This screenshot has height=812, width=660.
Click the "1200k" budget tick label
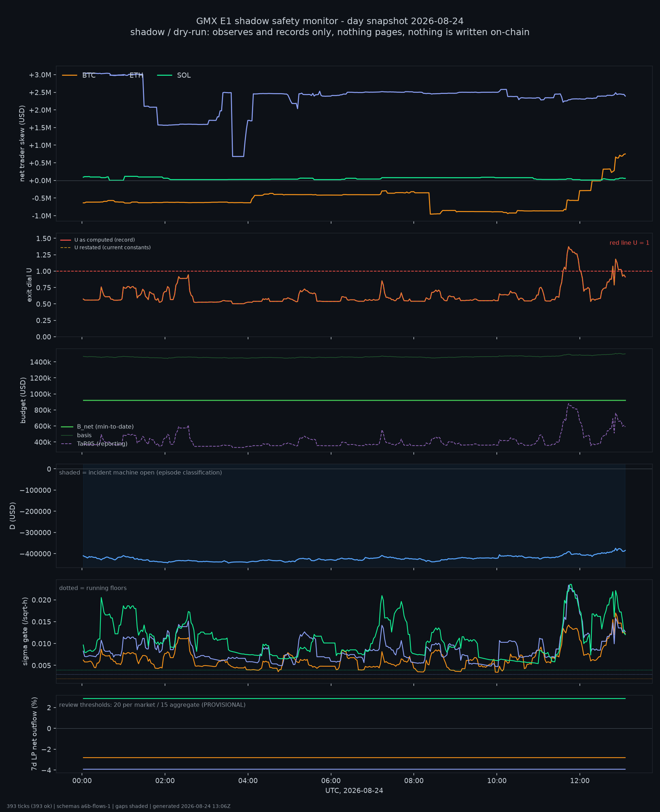[x=41, y=378]
